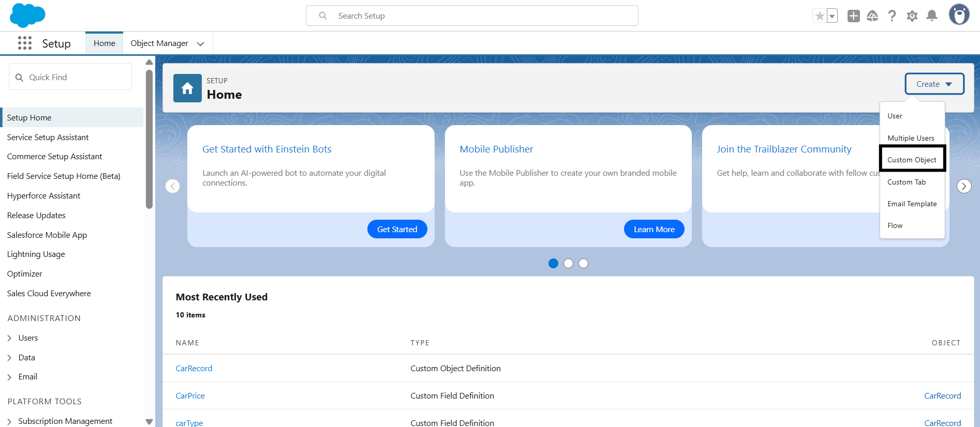Screen dimensions: 980x427
Task: Open Lightning Usage
Action: pyautogui.click(x=36, y=254)
